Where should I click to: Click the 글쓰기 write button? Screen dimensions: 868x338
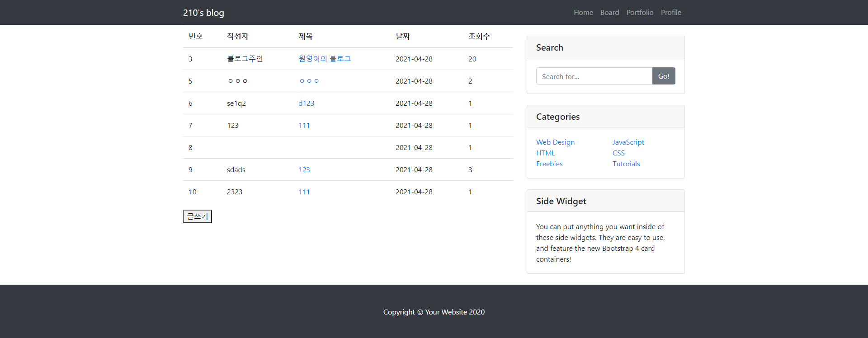(197, 216)
